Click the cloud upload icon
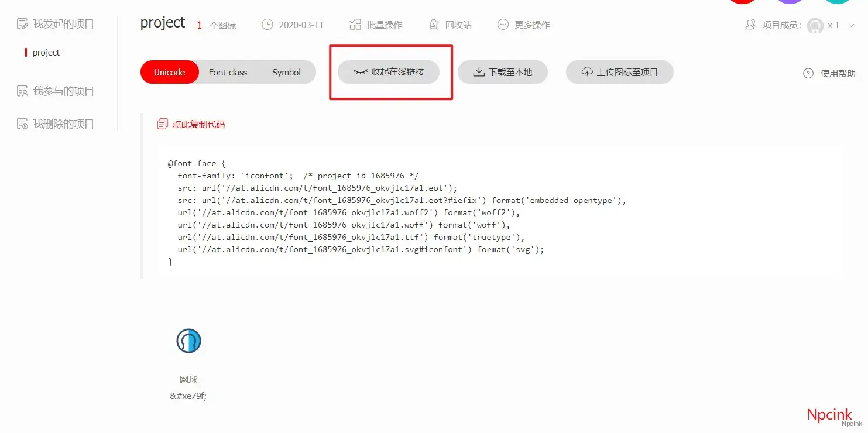This screenshot has width=868, height=433. click(587, 72)
